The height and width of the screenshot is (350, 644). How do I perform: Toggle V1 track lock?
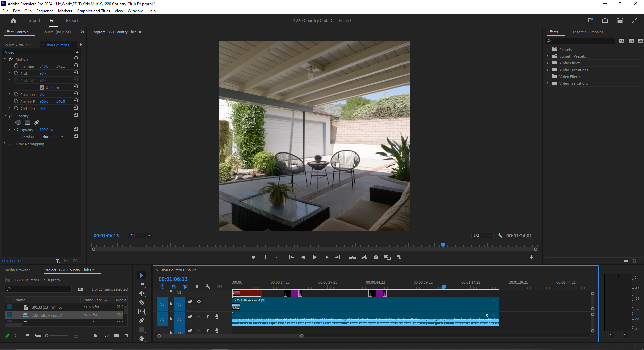tap(171, 304)
